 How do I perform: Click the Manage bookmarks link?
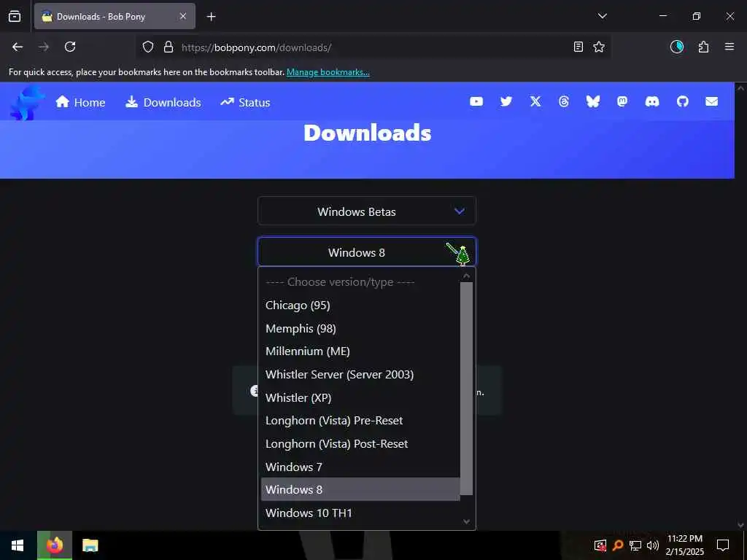click(x=328, y=72)
